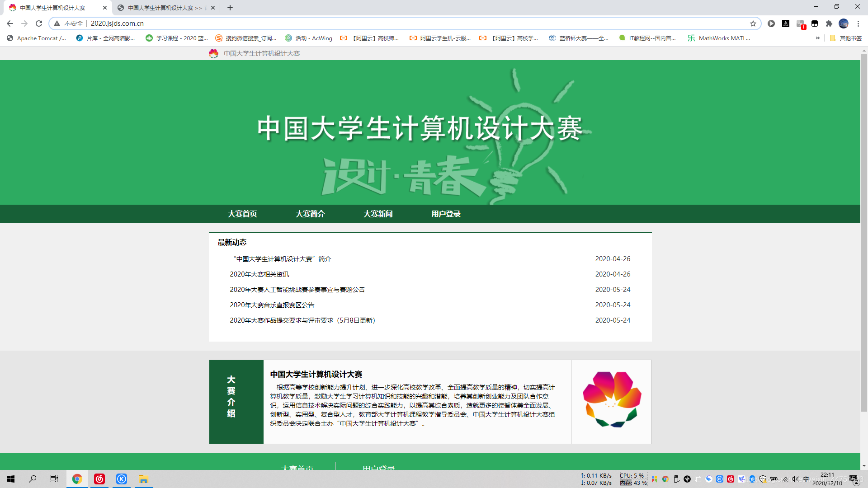This screenshot has width=868, height=488.
Task: Open 用户登录 in the navigation bar
Action: pos(446,214)
